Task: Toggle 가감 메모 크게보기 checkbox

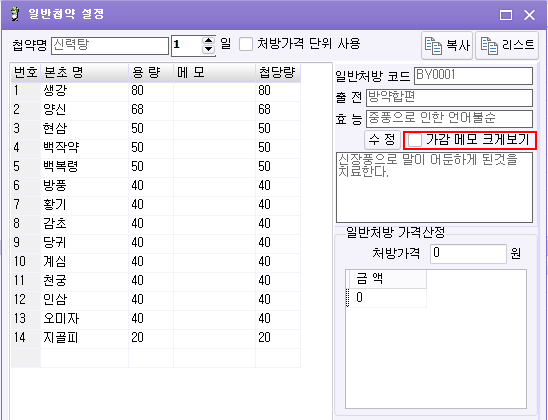Action: tap(415, 140)
